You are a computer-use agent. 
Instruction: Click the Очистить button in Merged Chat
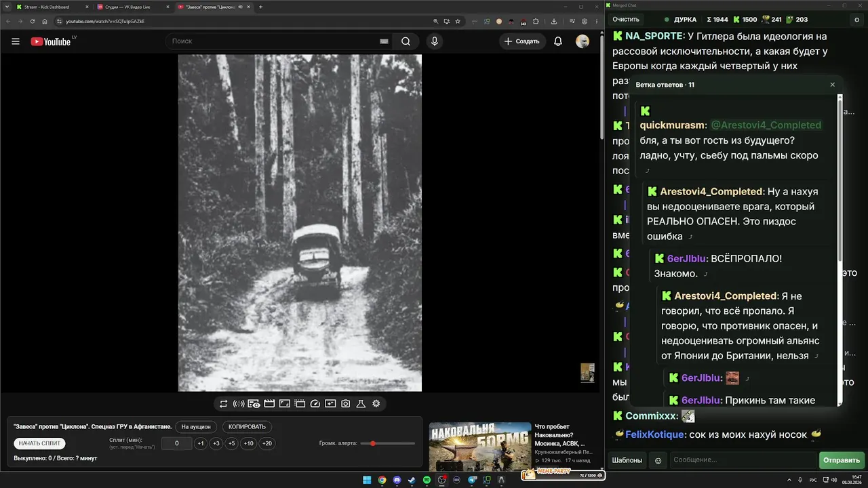coord(626,20)
